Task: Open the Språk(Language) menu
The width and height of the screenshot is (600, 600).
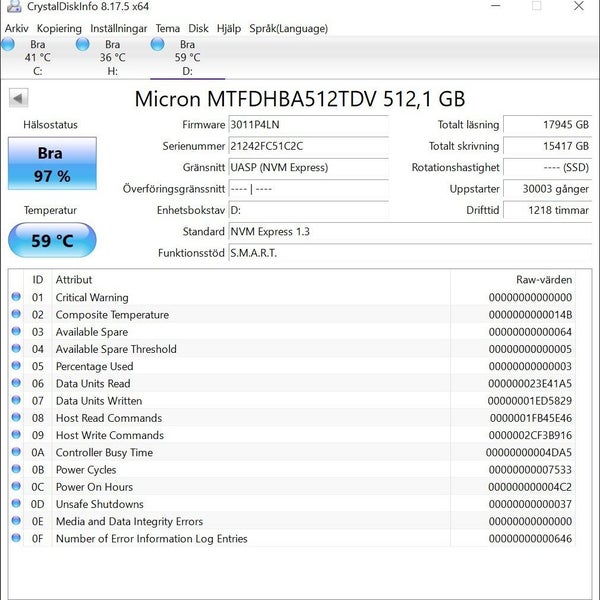Action: pos(289,28)
